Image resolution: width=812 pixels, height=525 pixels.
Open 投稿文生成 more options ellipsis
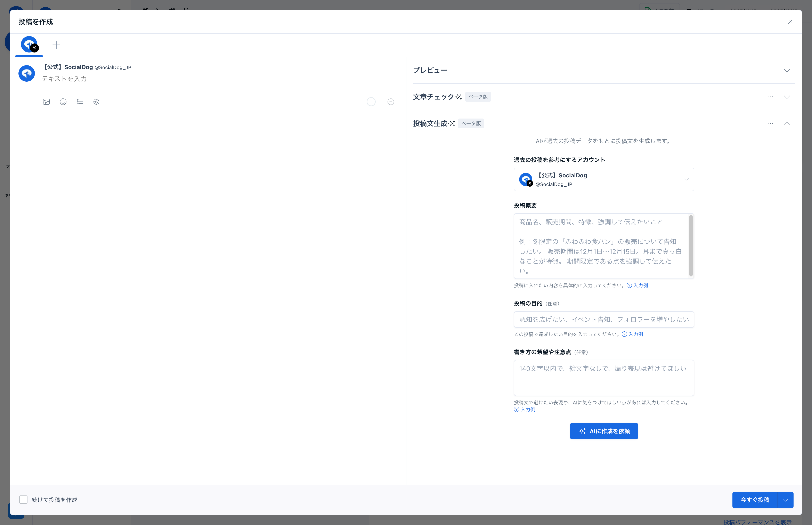point(770,123)
